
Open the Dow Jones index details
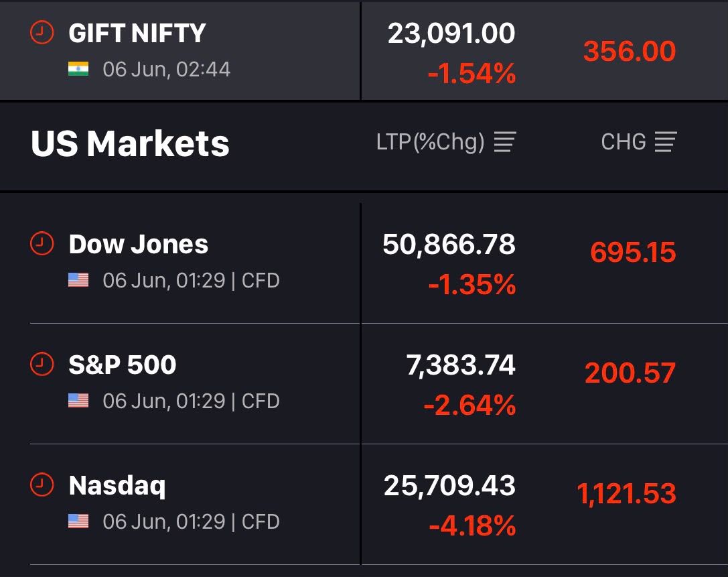(364, 263)
